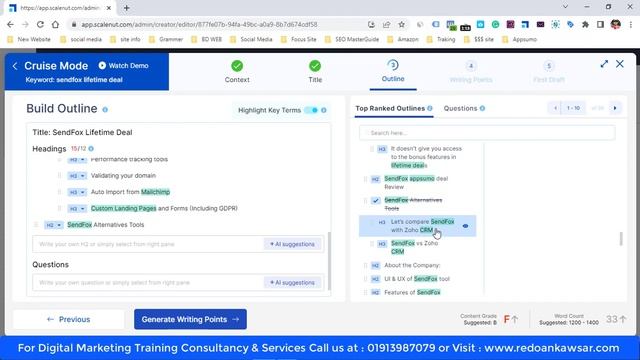This screenshot has height=360, width=640.
Task: Switch to Questions tab
Action: tap(460, 108)
